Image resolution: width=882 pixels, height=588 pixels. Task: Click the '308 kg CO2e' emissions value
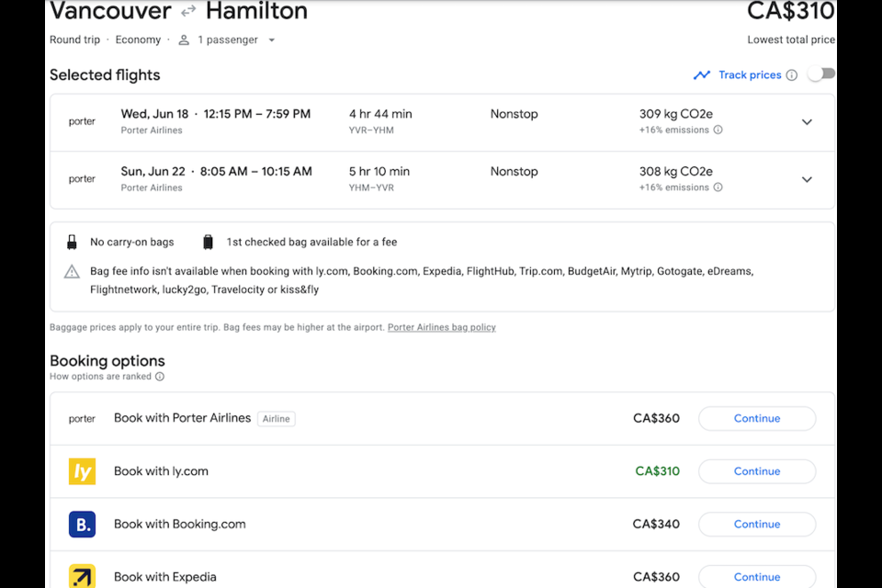tap(675, 172)
